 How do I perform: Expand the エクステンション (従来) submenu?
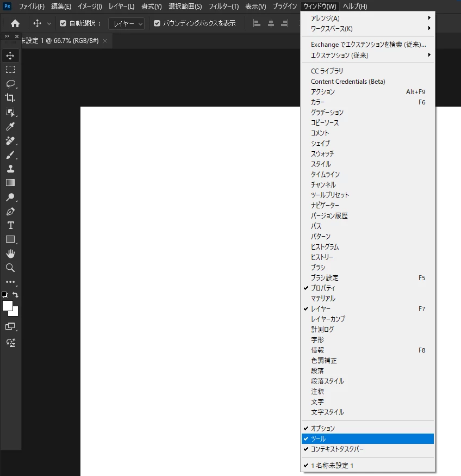pyautogui.click(x=367, y=55)
